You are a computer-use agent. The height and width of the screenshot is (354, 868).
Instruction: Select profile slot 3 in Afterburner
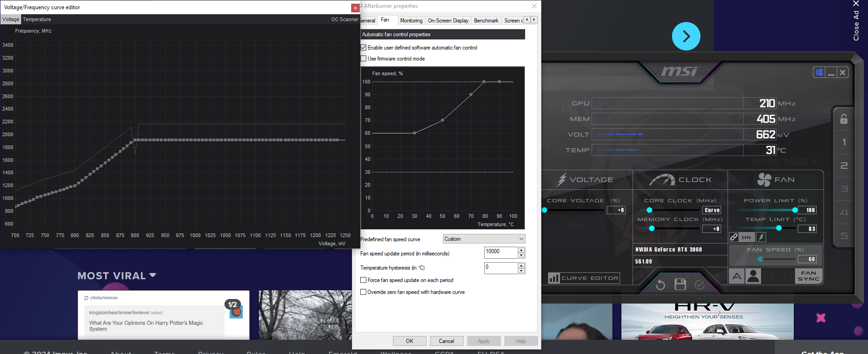(x=844, y=189)
